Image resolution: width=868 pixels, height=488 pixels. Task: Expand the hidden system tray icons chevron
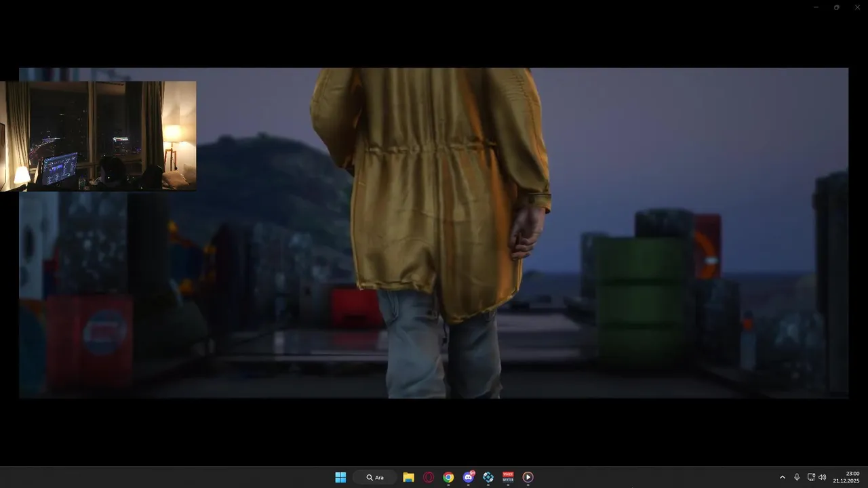point(782,477)
